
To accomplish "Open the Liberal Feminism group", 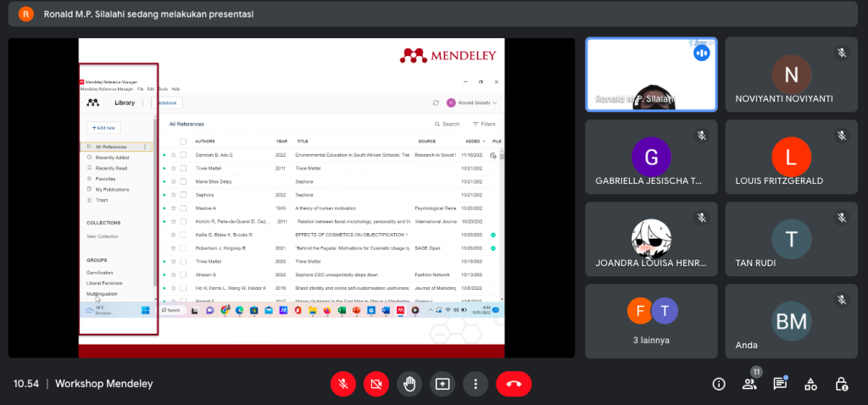I will (104, 283).
